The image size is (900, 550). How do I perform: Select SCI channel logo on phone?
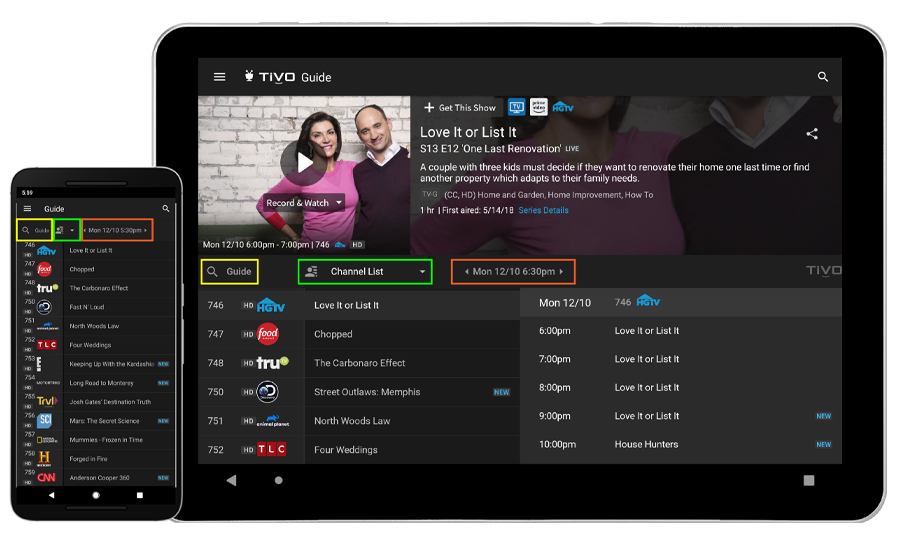pos(45,421)
